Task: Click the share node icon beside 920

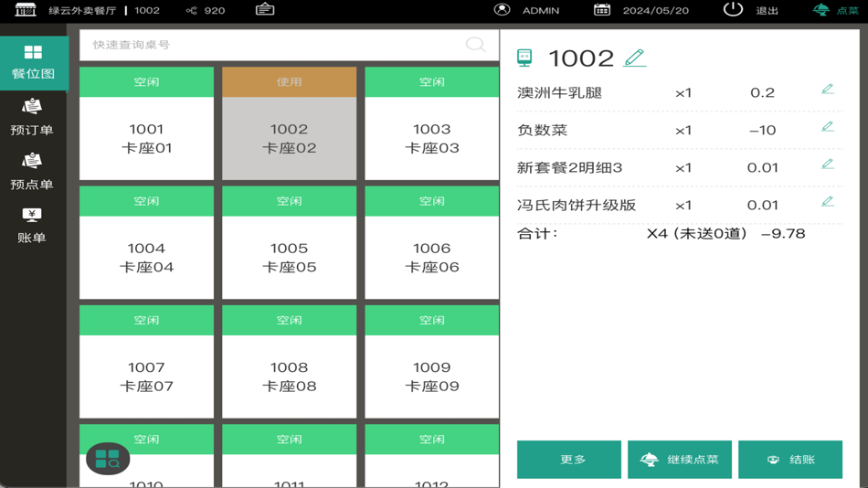Action: coord(191,11)
